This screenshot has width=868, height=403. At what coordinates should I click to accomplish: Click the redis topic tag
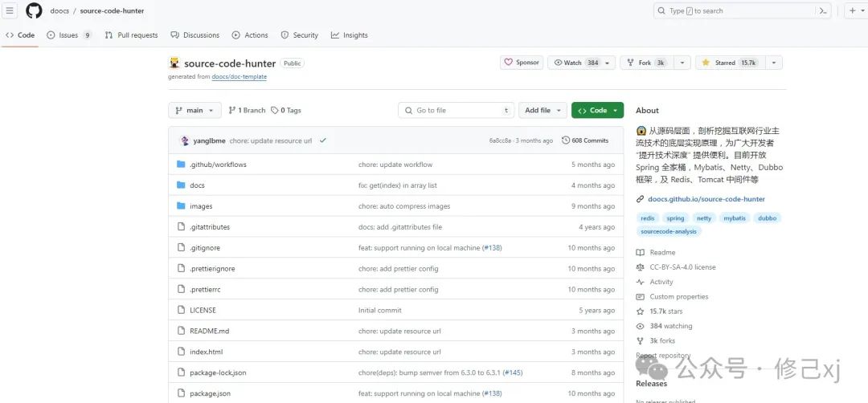pos(648,218)
